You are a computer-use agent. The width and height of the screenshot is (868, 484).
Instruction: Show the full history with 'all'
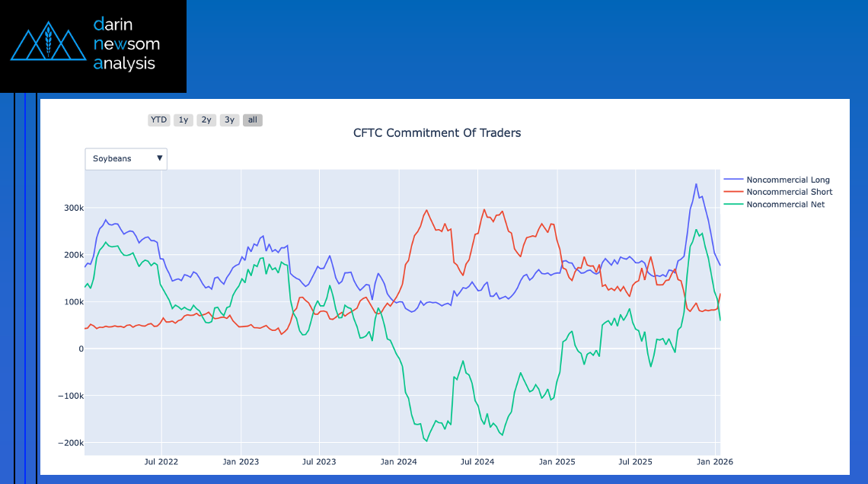click(253, 120)
